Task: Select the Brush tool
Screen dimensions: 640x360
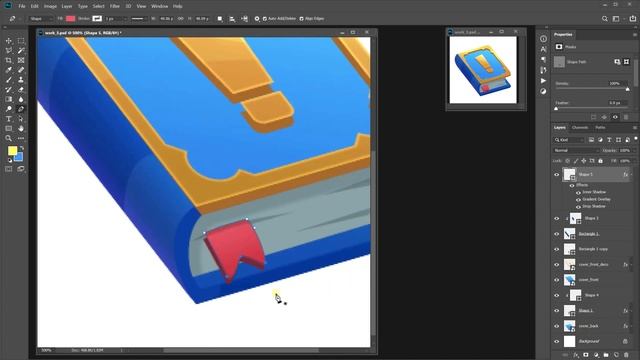Action: [x=9, y=80]
